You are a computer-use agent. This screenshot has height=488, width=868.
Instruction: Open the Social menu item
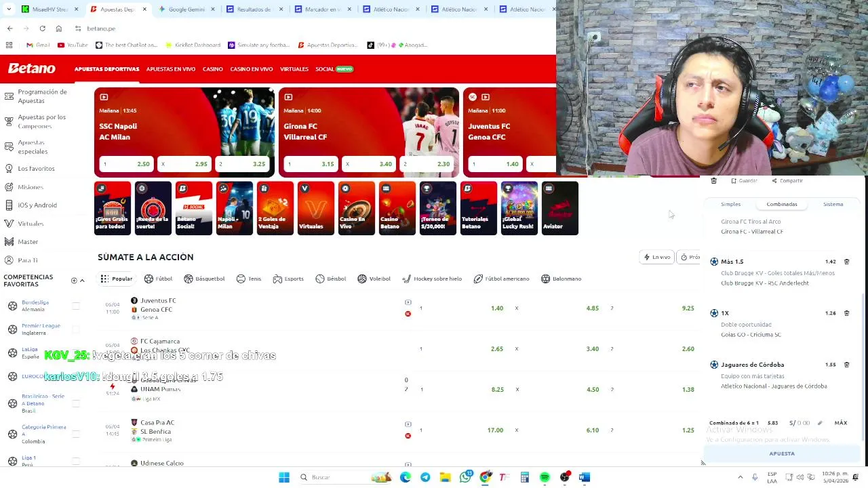tap(334, 69)
